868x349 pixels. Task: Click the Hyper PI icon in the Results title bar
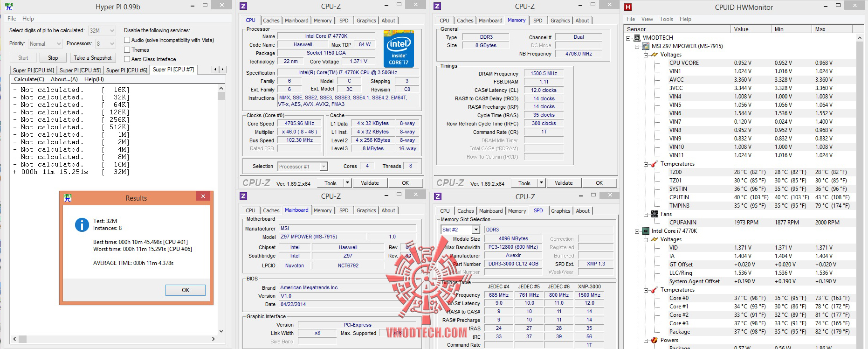68,198
